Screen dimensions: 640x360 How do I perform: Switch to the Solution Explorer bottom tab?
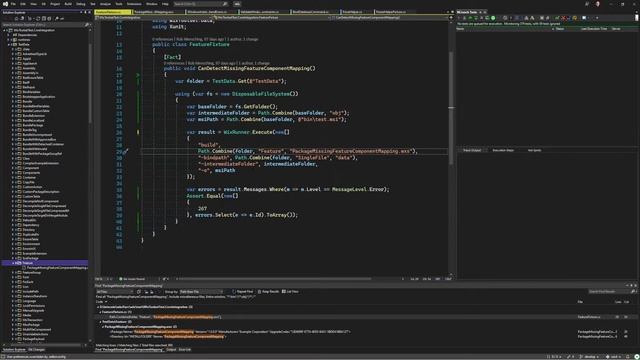pyautogui.click(x=14, y=350)
